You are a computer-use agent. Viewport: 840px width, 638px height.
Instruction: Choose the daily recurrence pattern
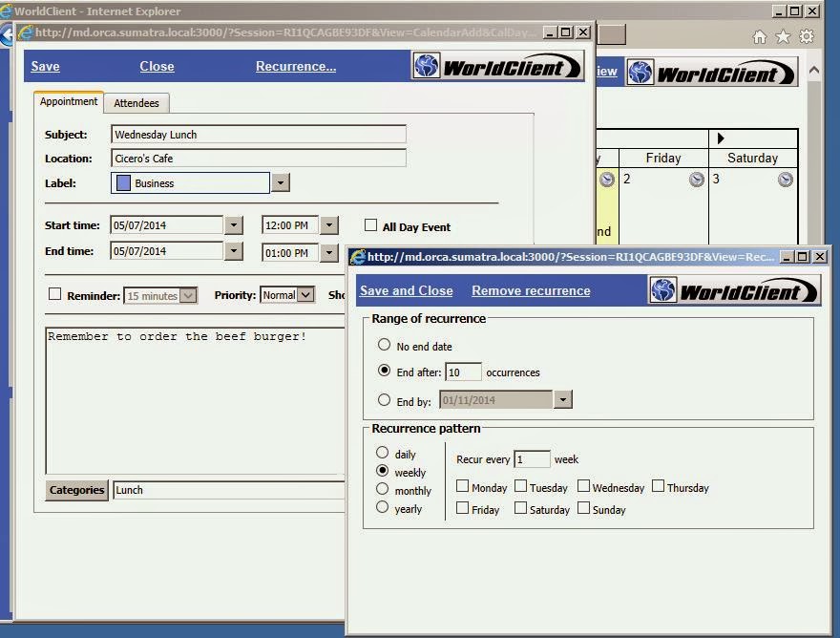click(x=382, y=452)
